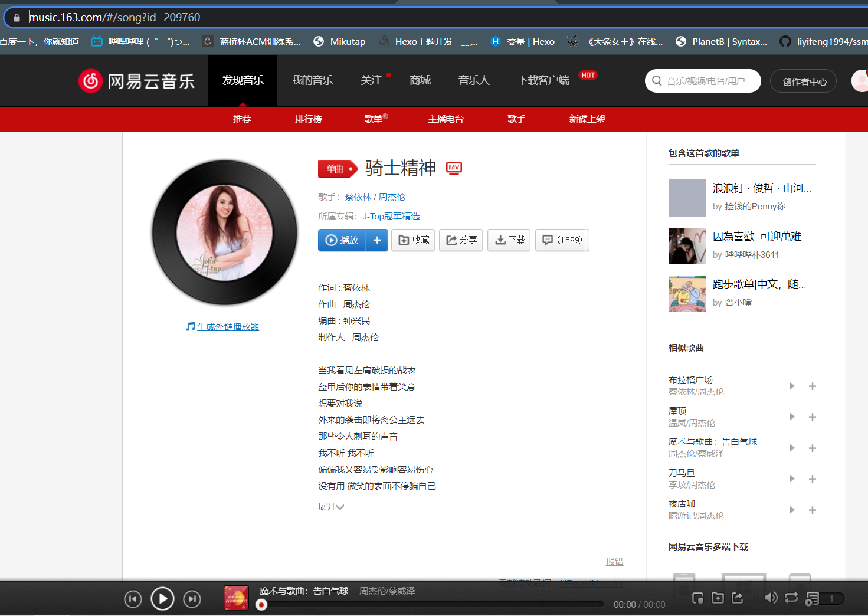Viewport: 868px width, 616px height.
Task: Play similar song 刀马旦
Action: coord(792,479)
